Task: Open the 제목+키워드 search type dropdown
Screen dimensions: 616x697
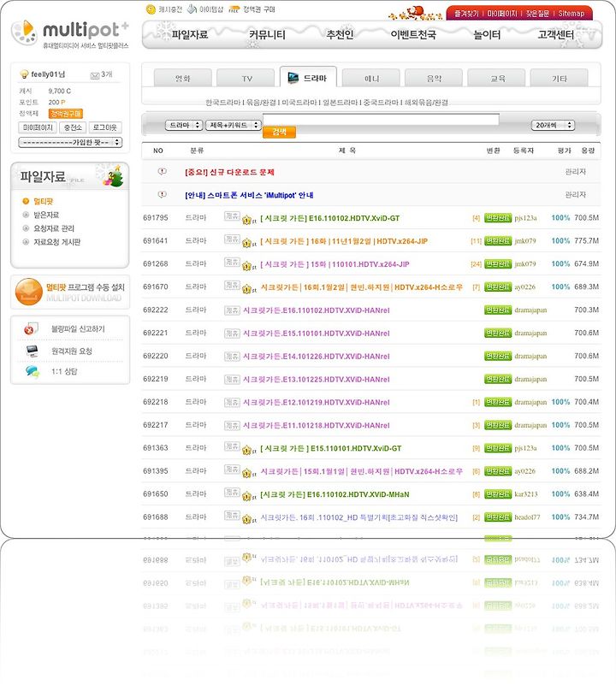Action: [x=233, y=126]
